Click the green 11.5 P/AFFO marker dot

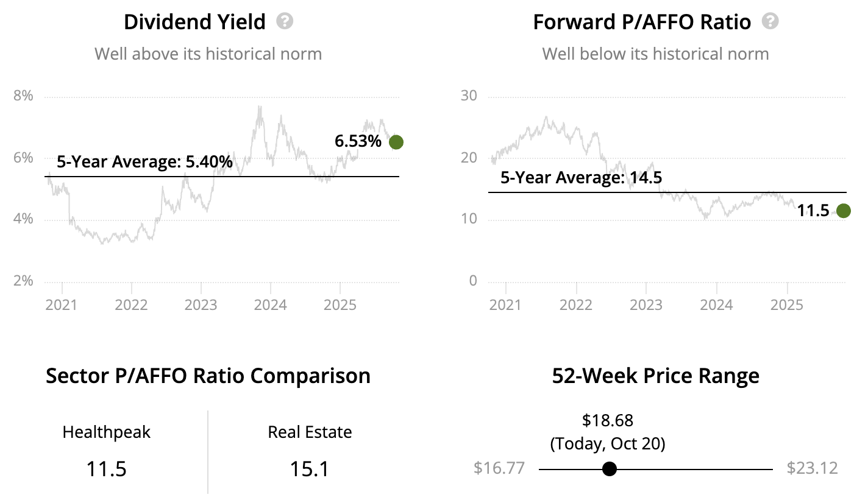(x=844, y=211)
